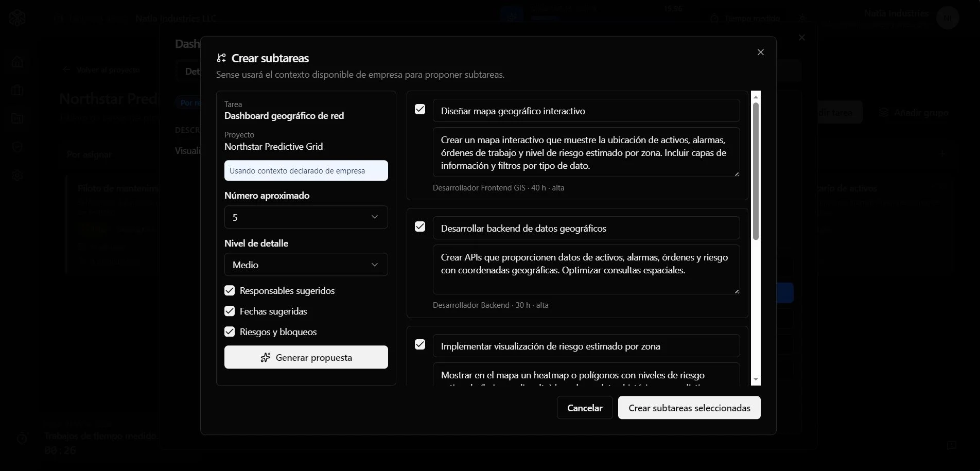Click the 'Usando contexto declarado de empresa' field
The image size is (980, 471).
306,170
